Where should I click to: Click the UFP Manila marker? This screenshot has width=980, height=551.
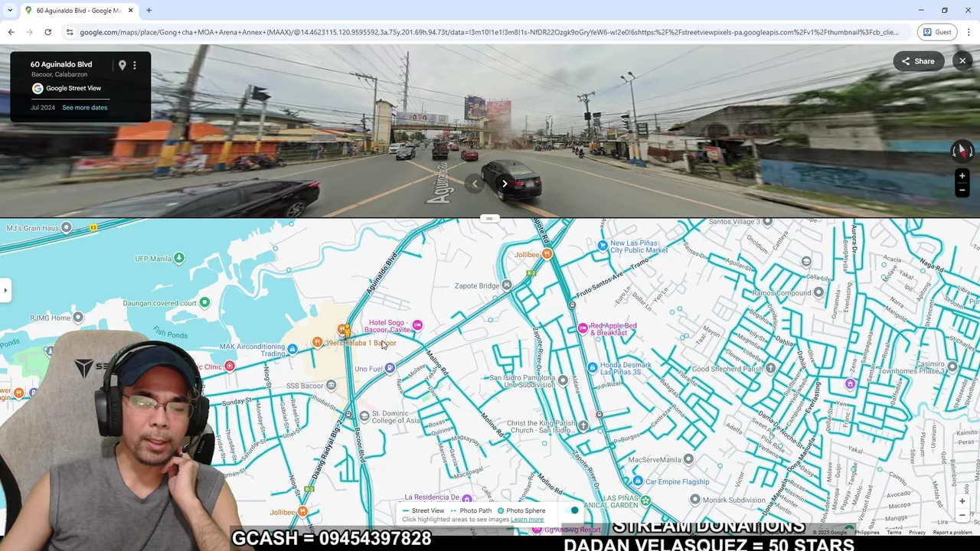point(179,259)
